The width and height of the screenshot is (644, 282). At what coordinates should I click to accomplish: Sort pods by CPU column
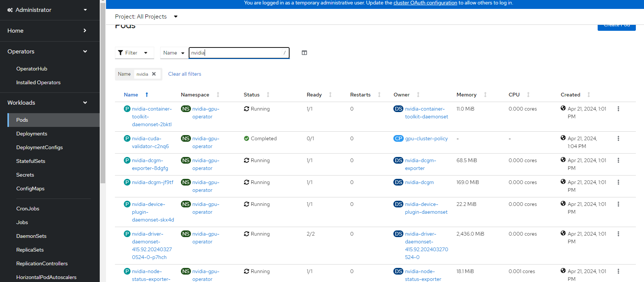[528, 95]
